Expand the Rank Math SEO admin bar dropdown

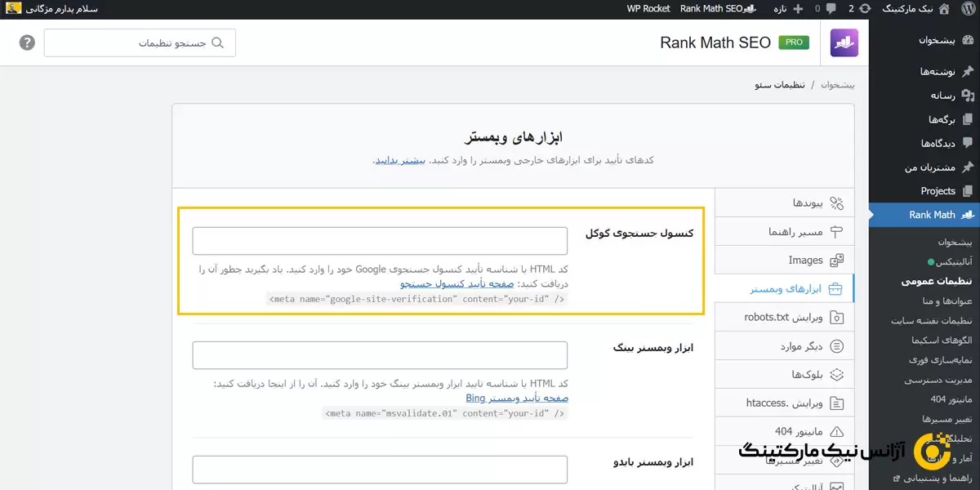tap(717, 9)
